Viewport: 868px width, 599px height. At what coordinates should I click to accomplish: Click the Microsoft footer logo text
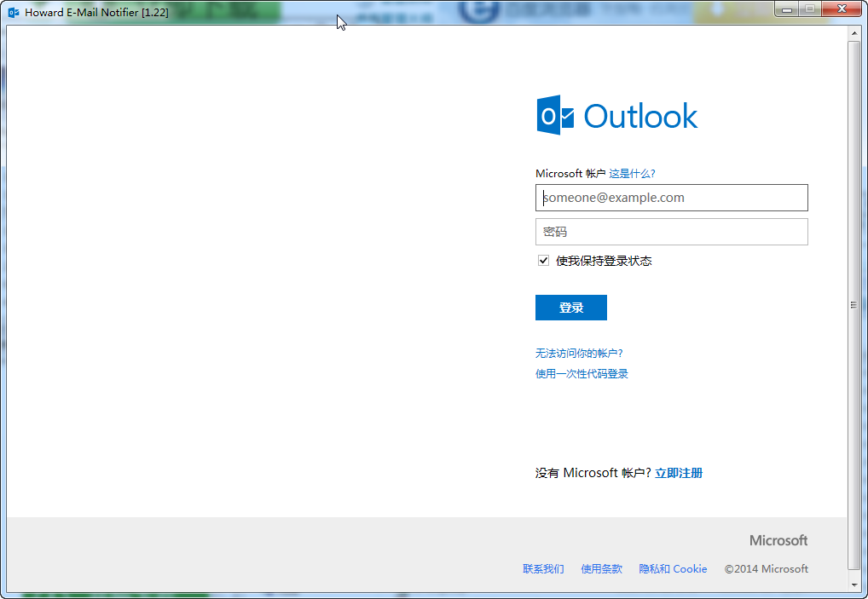click(x=778, y=540)
